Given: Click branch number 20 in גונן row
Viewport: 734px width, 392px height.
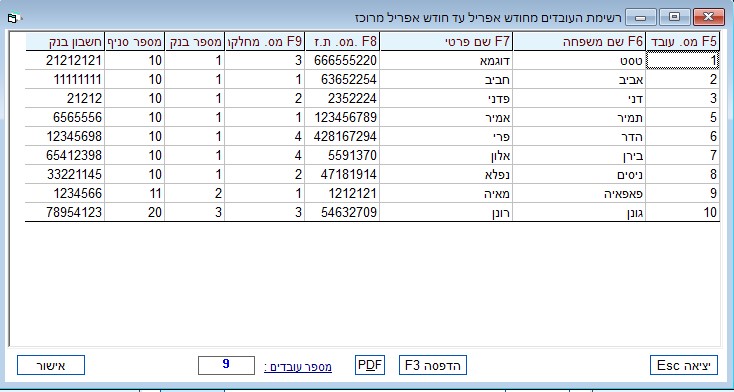Looking at the screenshot, I should click(x=135, y=212).
